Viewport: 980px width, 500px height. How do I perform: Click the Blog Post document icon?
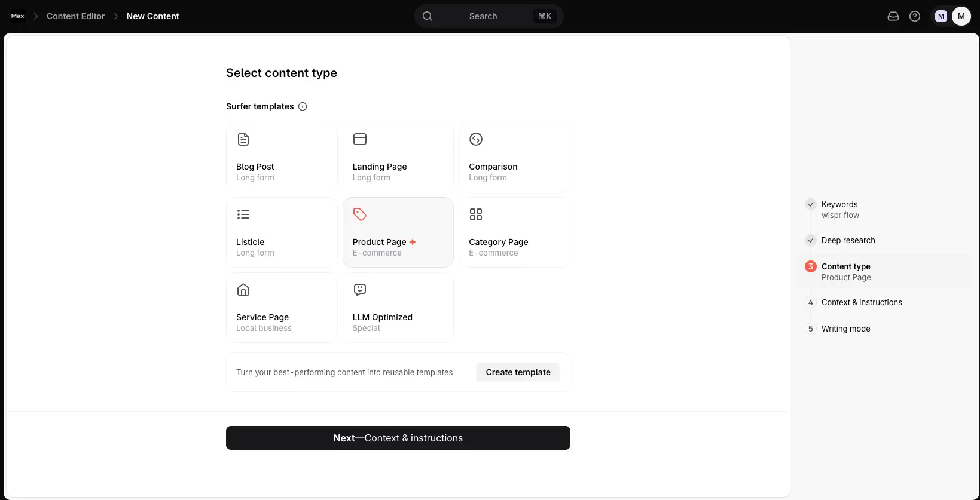point(243,139)
